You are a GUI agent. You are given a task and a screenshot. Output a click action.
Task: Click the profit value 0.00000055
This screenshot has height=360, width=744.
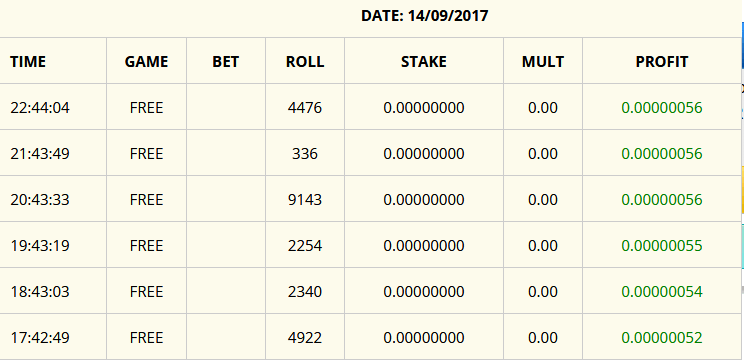(661, 246)
